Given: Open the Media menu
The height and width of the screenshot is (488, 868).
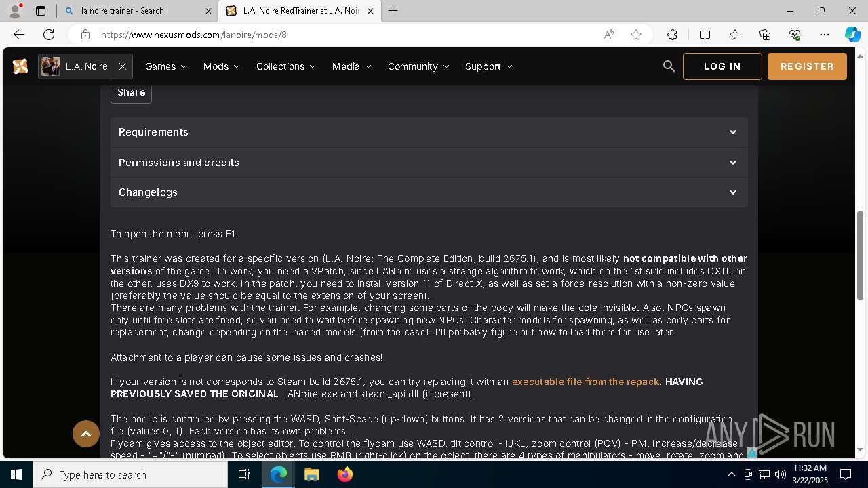Looking at the screenshot, I should pos(351,66).
